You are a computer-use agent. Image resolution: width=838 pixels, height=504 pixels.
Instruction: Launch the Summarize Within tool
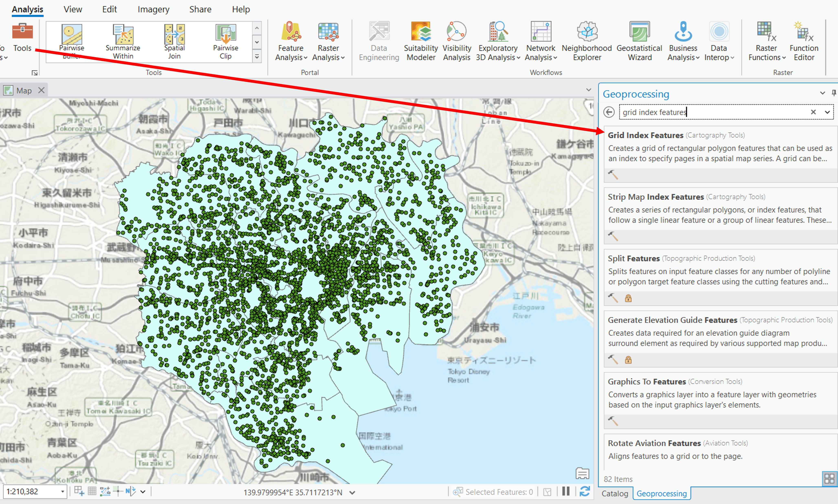pos(123,42)
